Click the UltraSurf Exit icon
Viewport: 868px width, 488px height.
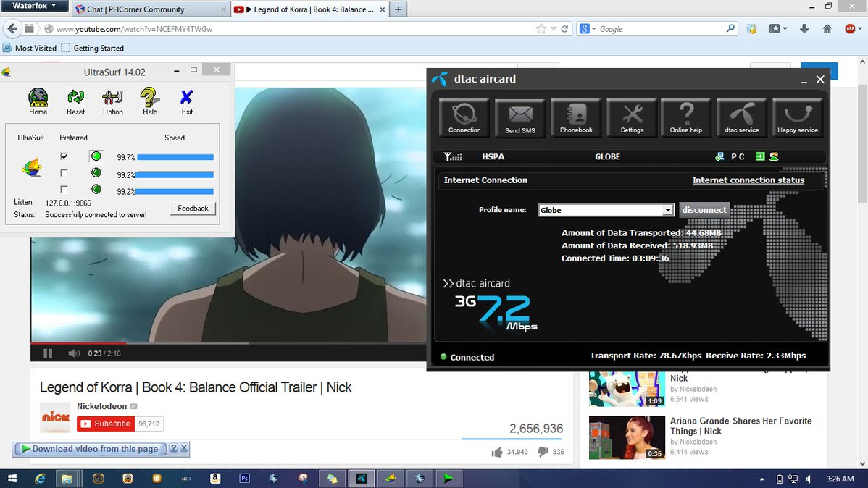(x=187, y=101)
